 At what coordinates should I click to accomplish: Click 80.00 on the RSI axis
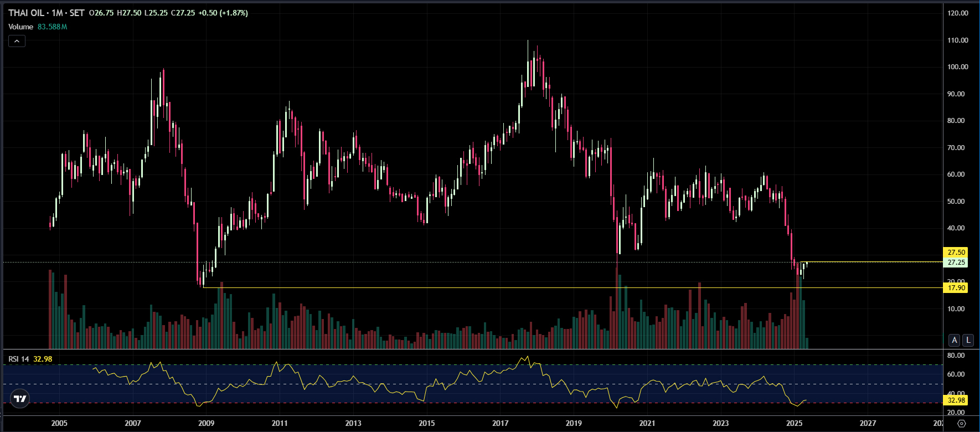pos(956,355)
